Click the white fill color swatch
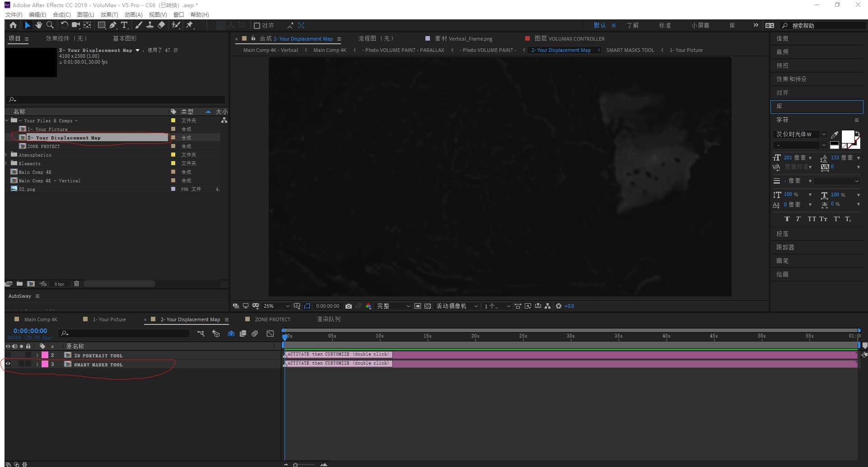 point(848,137)
